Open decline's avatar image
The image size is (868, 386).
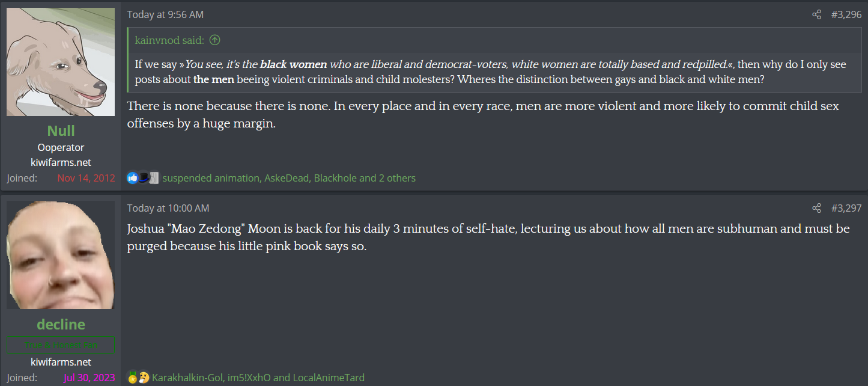61,255
